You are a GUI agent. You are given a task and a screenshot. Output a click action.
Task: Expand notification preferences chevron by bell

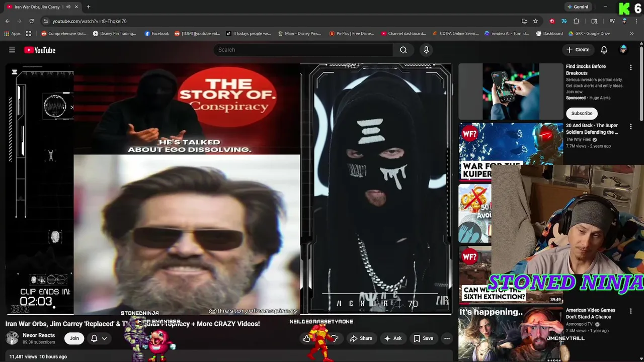click(x=104, y=338)
